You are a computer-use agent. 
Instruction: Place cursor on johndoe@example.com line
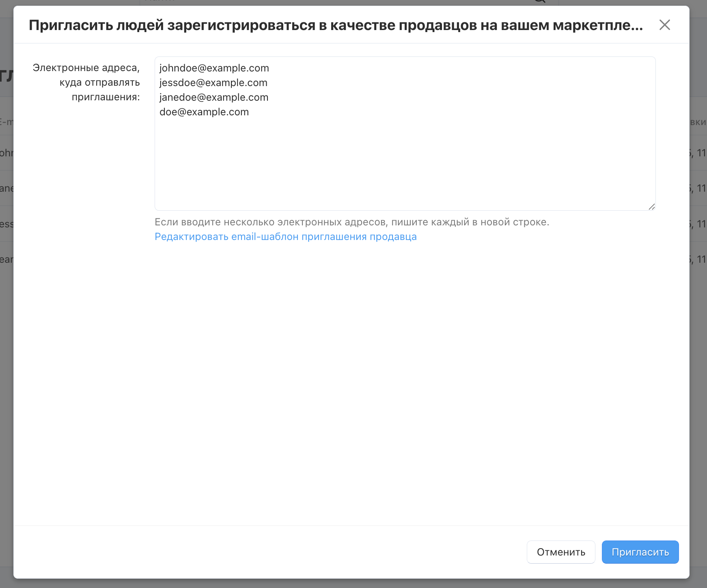pos(214,68)
